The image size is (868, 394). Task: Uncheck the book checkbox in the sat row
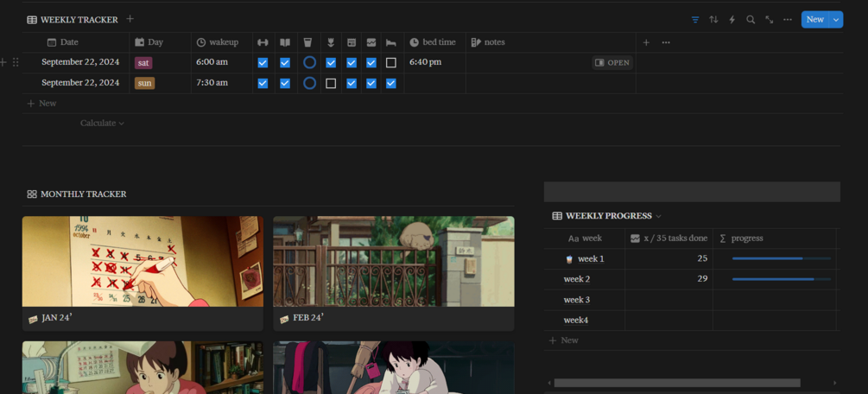coord(285,62)
